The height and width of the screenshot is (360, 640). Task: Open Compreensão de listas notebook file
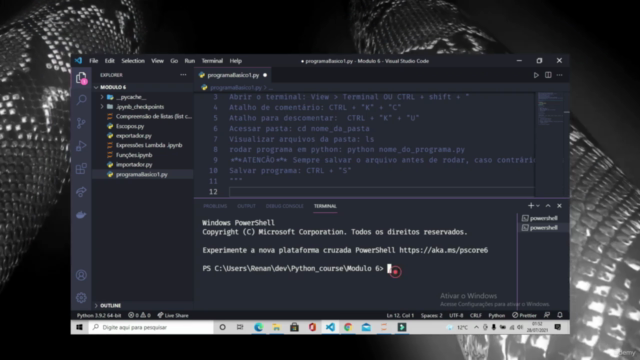pos(153,116)
